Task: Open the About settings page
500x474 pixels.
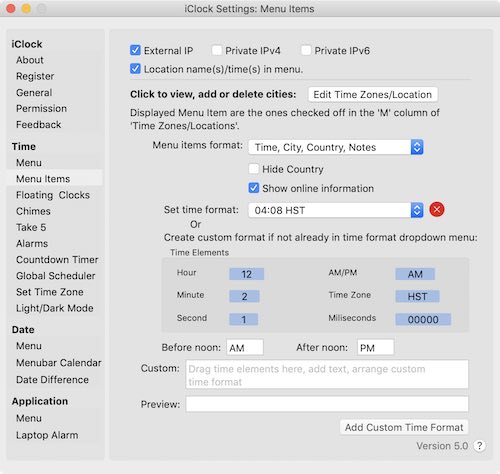Action: click(30, 60)
